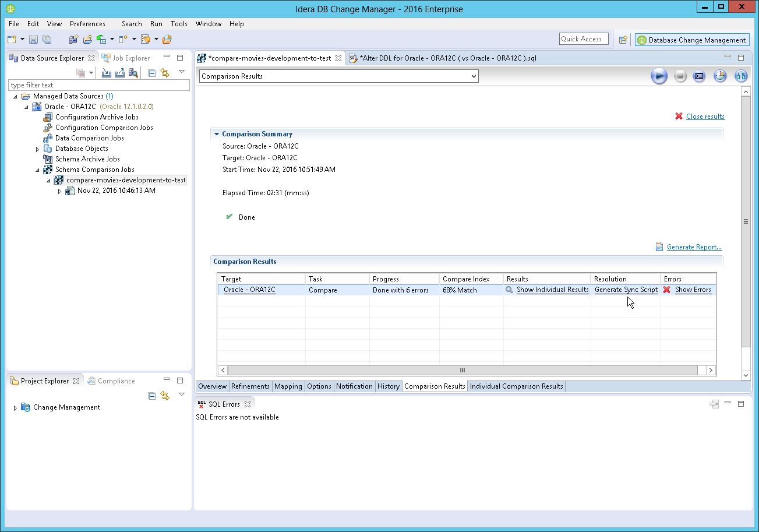This screenshot has height=532, width=759.
Task: Open dropdown arrow next to green arrow icon
Action: pyautogui.click(x=112, y=40)
